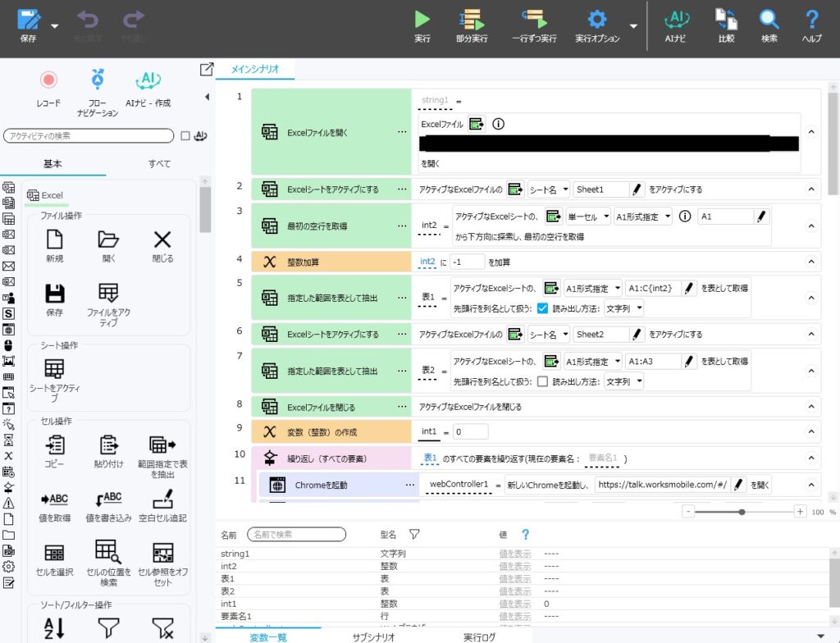Adjust the zoom slider handle

(742, 512)
